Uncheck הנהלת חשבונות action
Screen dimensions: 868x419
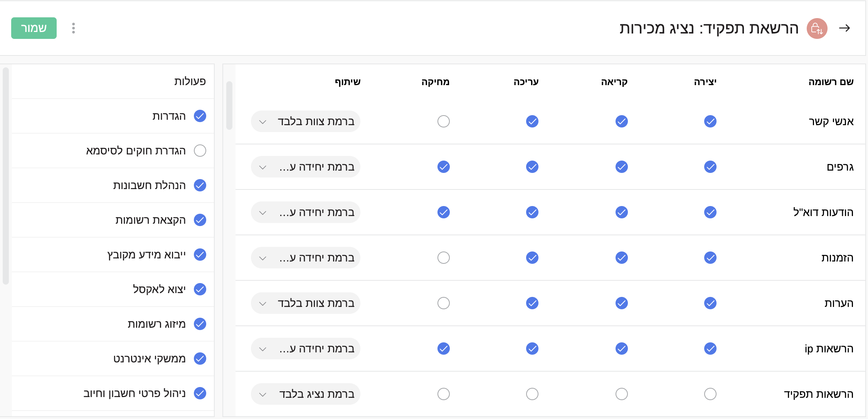tap(200, 185)
